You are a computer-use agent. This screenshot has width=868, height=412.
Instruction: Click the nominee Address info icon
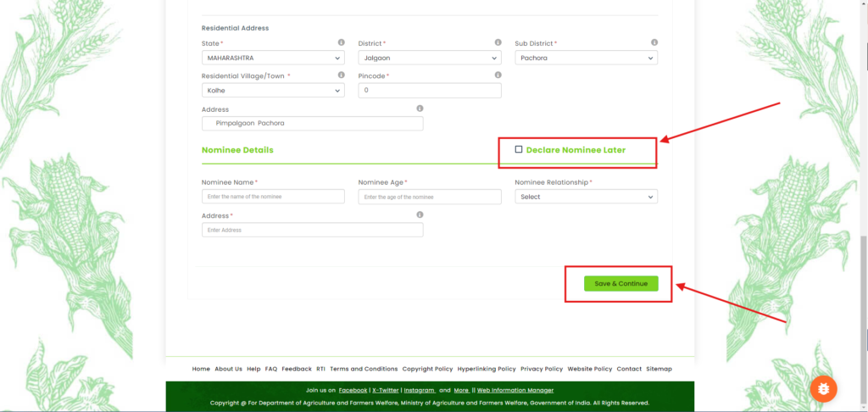tap(420, 215)
